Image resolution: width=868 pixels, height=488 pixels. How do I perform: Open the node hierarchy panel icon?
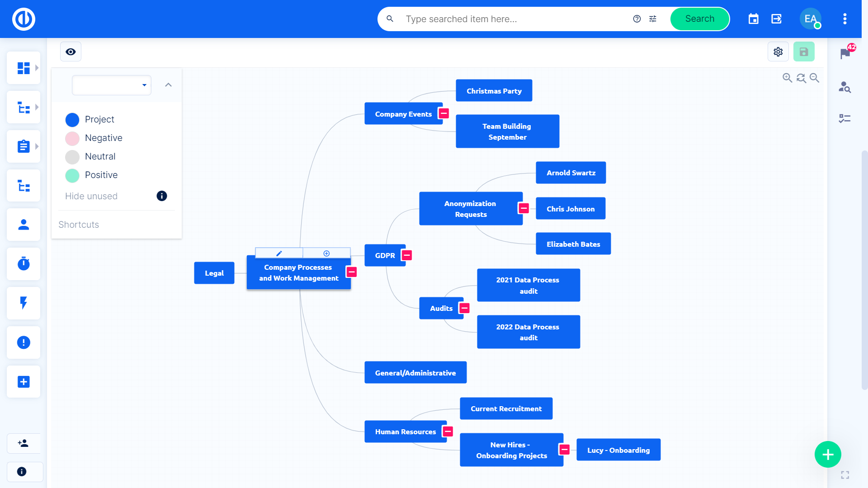coord(23,186)
